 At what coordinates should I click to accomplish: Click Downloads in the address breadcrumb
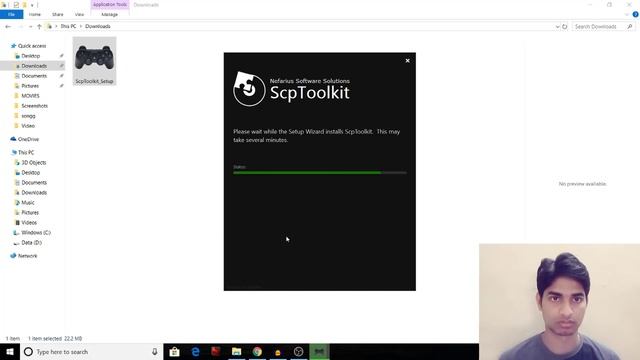[x=98, y=26]
